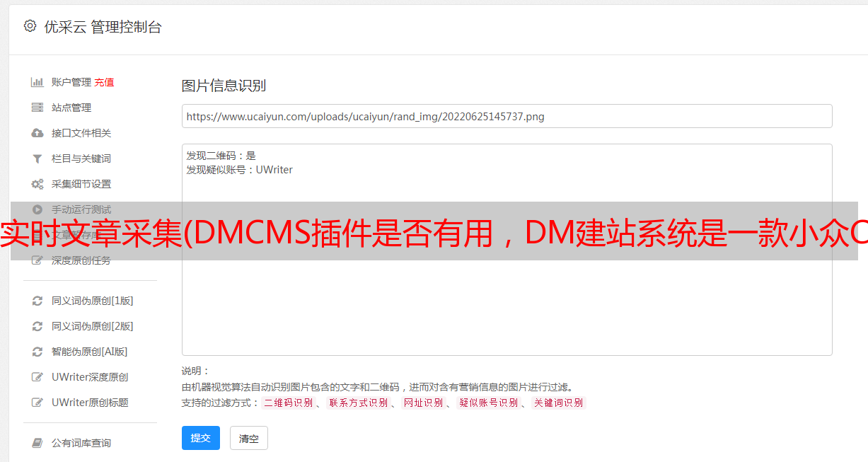Click the blue 提交 button

tap(201, 438)
